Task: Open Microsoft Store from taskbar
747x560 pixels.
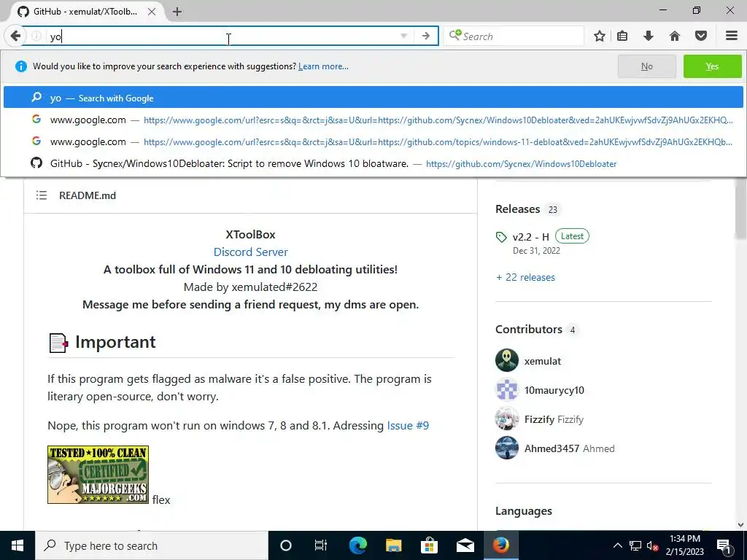Action: pyautogui.click(x=429, y=545)
